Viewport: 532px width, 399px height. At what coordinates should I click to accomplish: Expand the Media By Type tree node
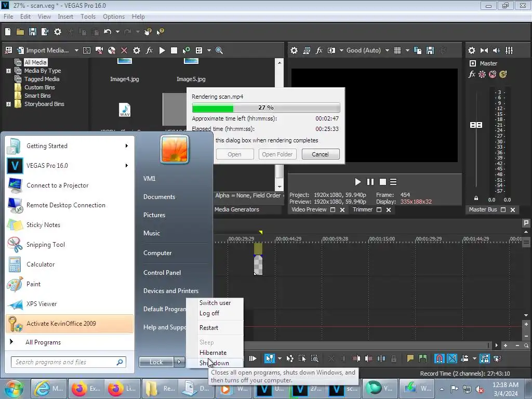point(8,71)
